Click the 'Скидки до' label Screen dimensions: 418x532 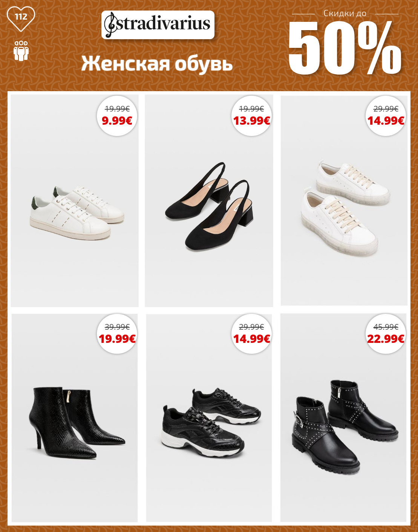[x=345, y=13]
